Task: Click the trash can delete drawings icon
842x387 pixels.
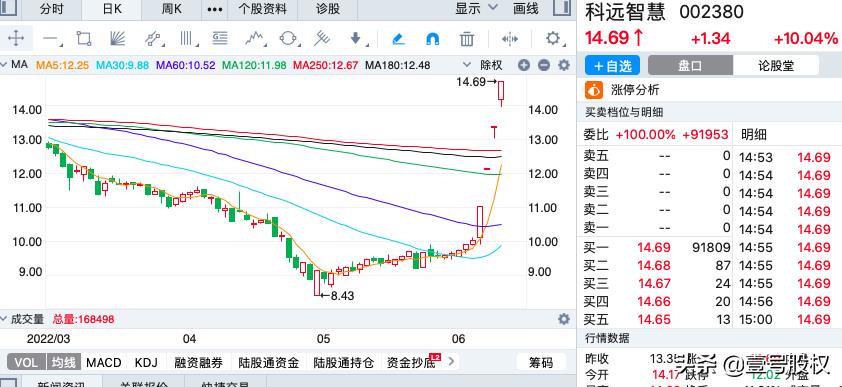Action: pos(467,39)
